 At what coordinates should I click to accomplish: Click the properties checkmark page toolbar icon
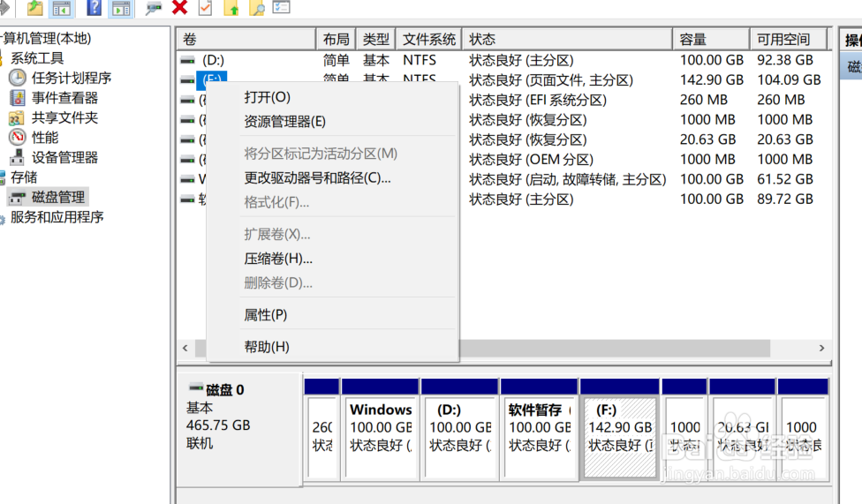pyautogui.click(x=206, y=8)
